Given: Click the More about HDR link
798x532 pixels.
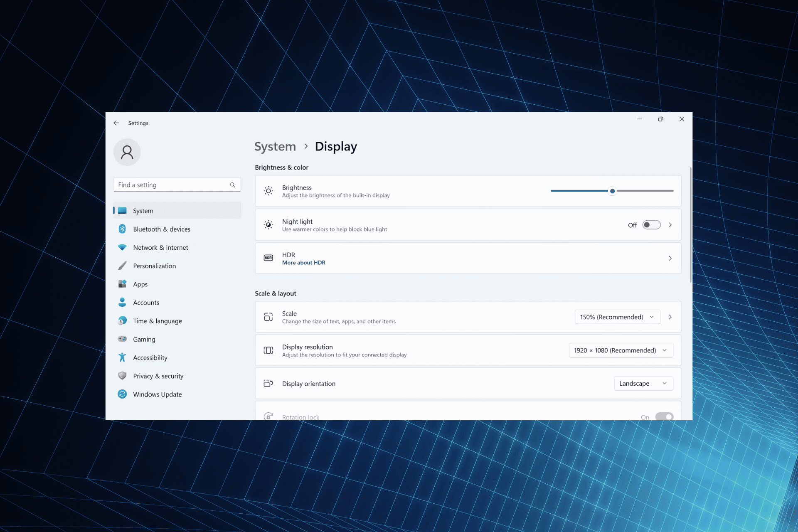Looking at the screenshot, I should pos(303,263).
